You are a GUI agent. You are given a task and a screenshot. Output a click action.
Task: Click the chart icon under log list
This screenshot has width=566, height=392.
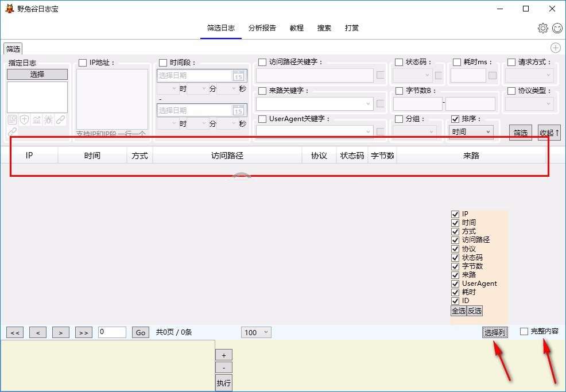point(36,119)
